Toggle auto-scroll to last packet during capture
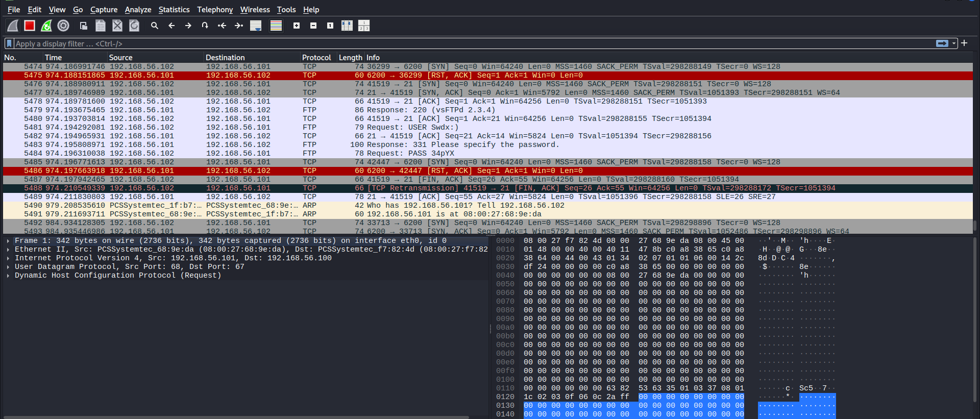The image size is (980, 419). 256,26
